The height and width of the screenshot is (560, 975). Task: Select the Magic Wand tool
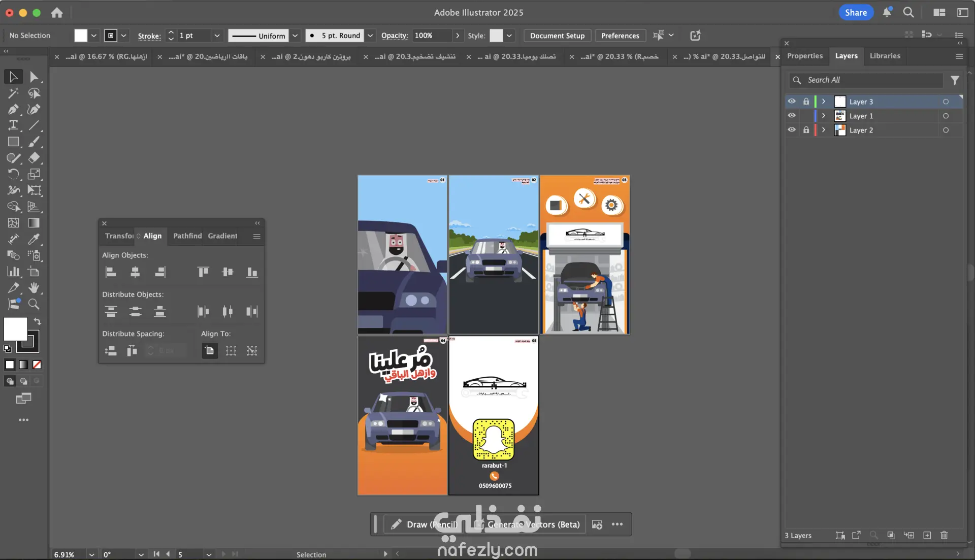[13, 93]
